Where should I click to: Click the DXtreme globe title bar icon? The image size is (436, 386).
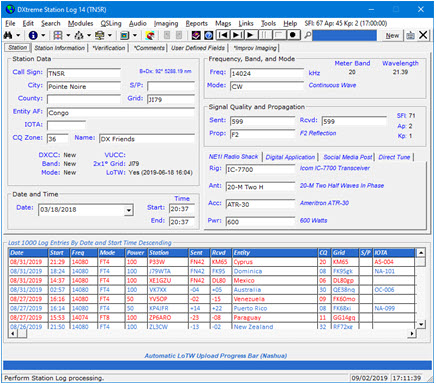click(10, 9)
